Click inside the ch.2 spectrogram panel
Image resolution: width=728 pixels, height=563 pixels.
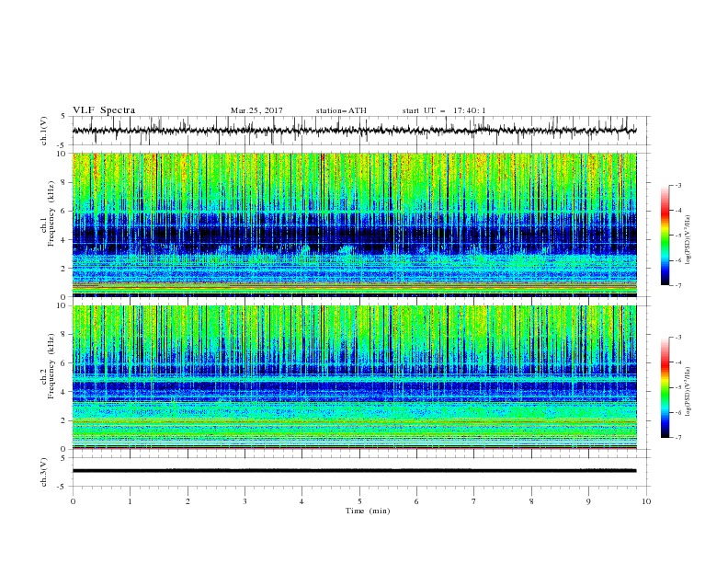coord(354,377)
